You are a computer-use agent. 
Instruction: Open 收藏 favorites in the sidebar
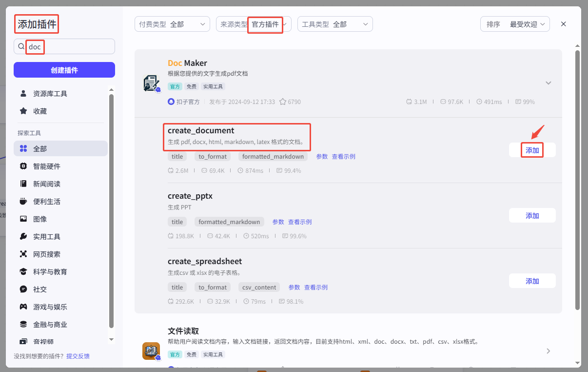coord(40,111)
